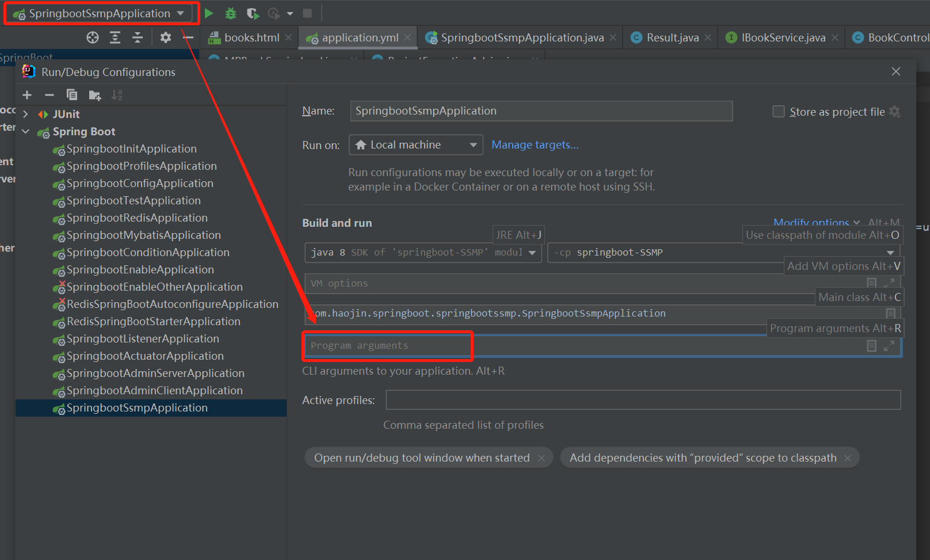Remove Add dependencies with provided scope tag
930x560 pixels.
848,458
